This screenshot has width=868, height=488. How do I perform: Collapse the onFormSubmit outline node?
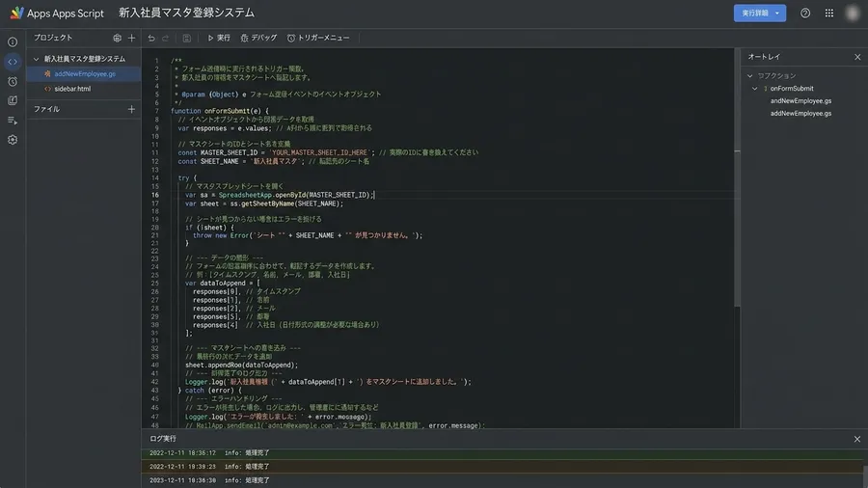tap(754, 89)
